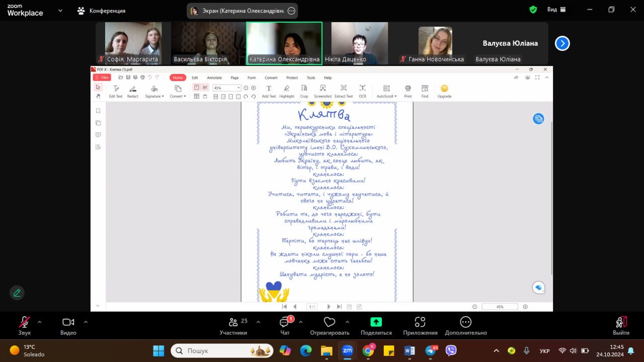Screen dimensions: 644x362
Task: Open the Вид view layout dropdown
Action: 556,10
